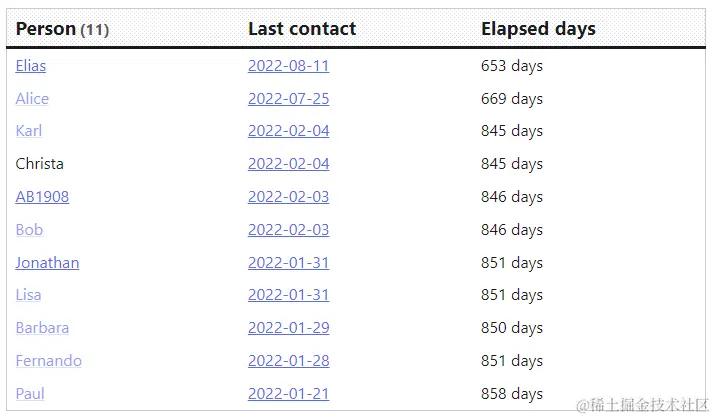Open Jonathan's person link
Viewport: 715px width, 419px height.
tap(47, 263)
